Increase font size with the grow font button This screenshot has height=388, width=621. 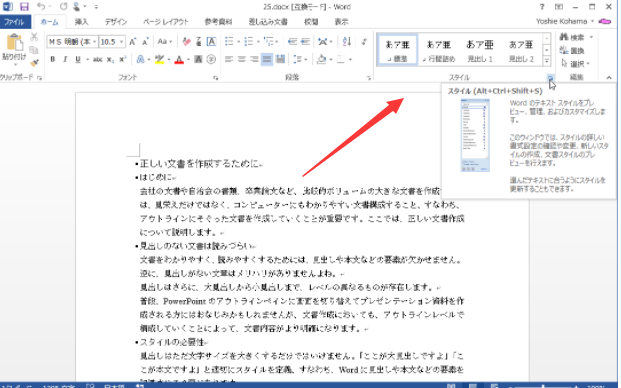(x=133, y=42)
